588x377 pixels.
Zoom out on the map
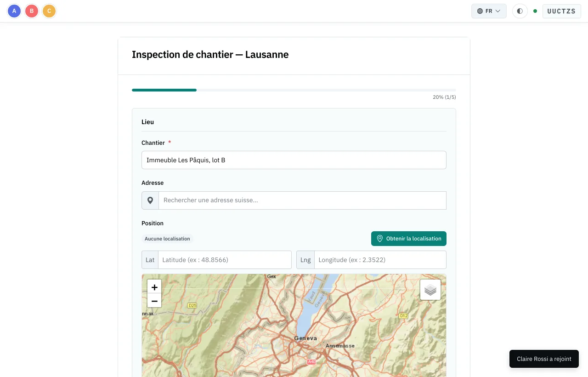click(154, 301)
